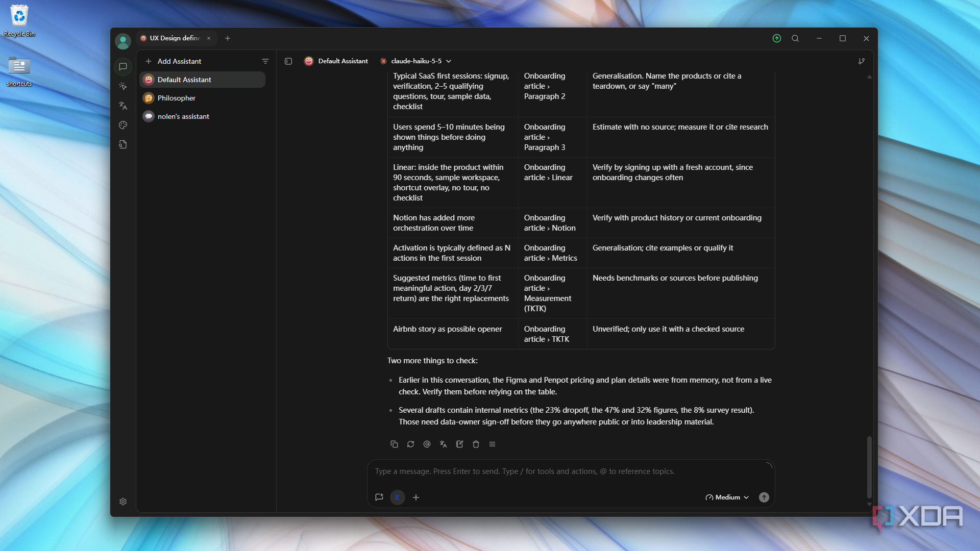Translate the message with translate icon
The height and width of the screenshot is (551, 980).
[443, 444]
